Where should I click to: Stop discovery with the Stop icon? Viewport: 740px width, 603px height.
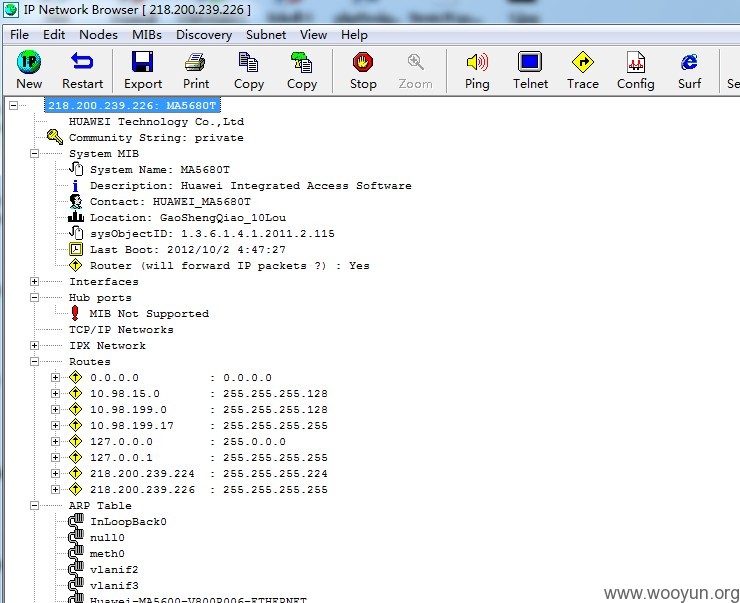(x=363, y=62)
